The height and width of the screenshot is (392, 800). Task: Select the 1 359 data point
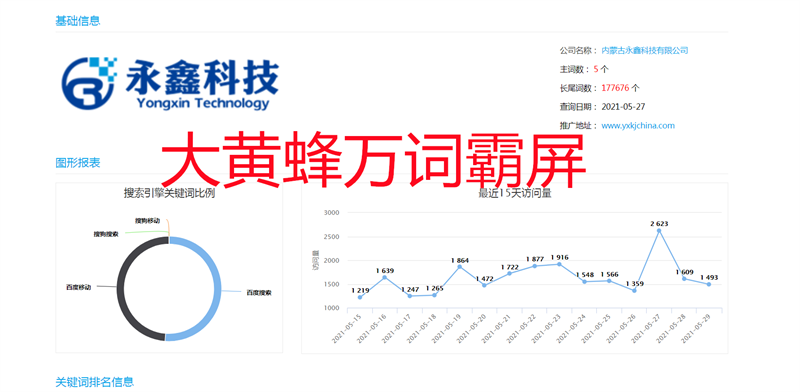tap(634, 290)
